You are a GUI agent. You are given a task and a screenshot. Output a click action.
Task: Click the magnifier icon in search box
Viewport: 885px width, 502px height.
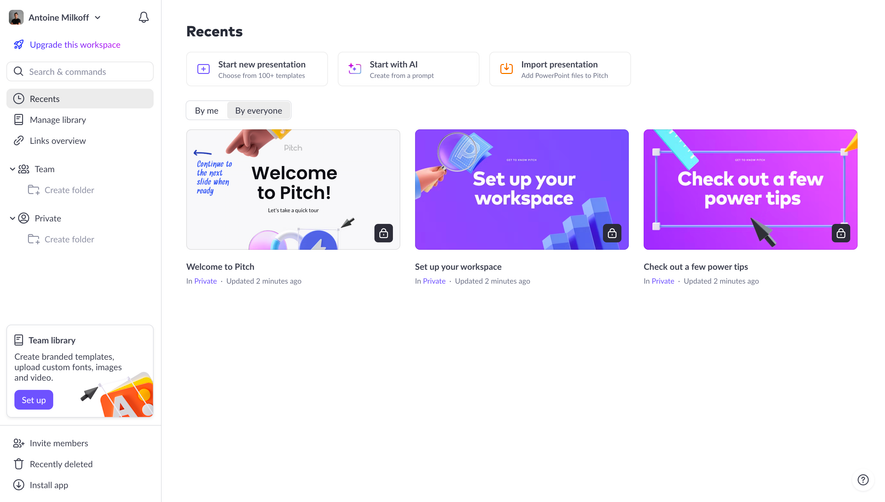(19, 72)
